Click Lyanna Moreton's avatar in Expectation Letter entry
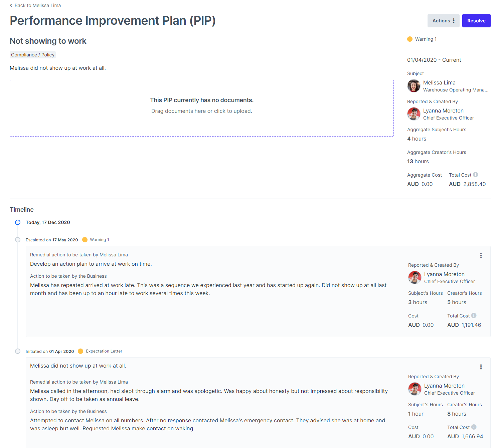493x448 pixels. pyautogui.click(x=415, y=389)
